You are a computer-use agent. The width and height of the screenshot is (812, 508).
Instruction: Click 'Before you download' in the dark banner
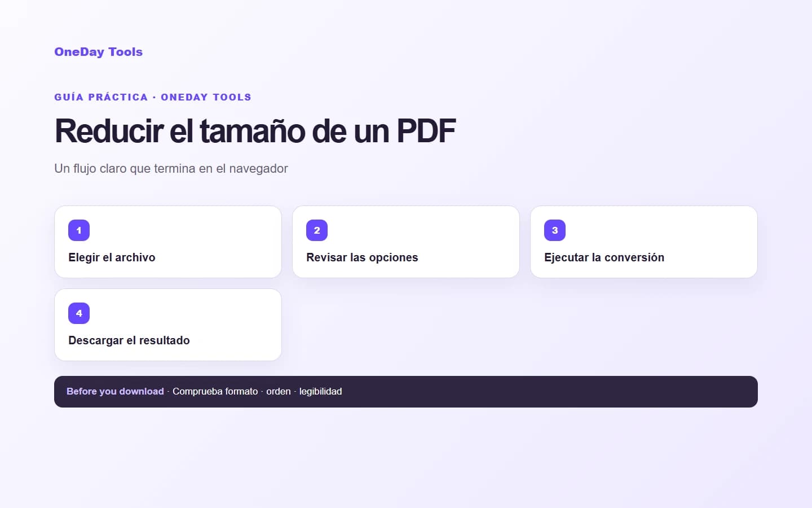pos(115,391)
